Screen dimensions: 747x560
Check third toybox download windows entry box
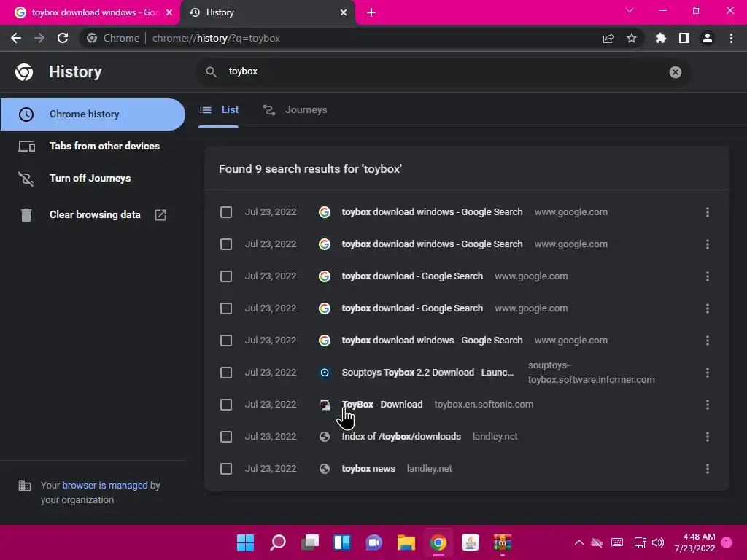(x=226, y=341)
